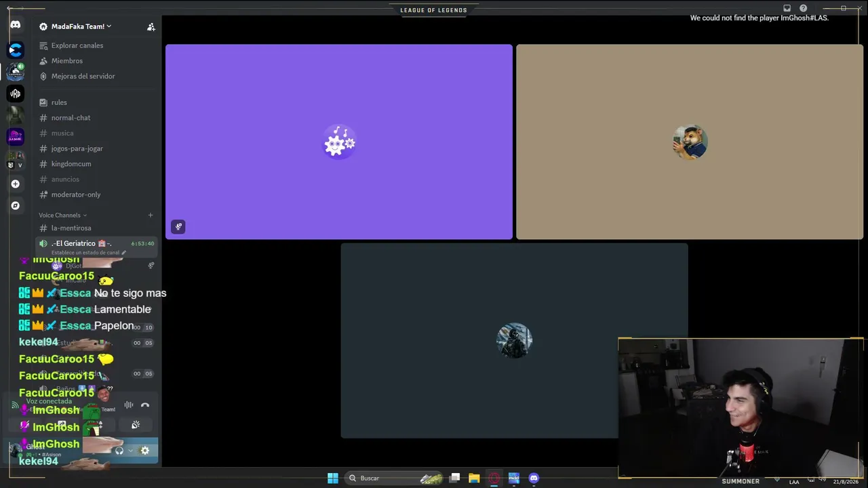Open Task View on taskbar

pyautogui.click(x=455, y=479)
